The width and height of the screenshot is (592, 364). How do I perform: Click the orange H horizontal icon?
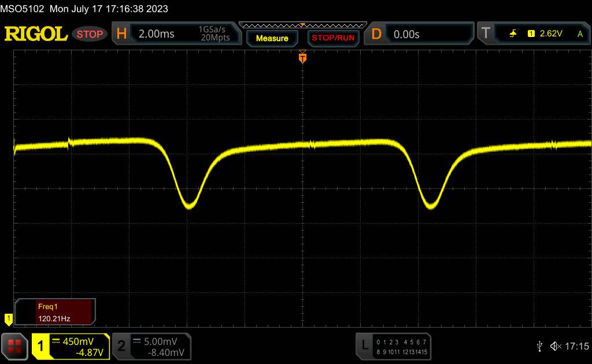click(121, 34)
